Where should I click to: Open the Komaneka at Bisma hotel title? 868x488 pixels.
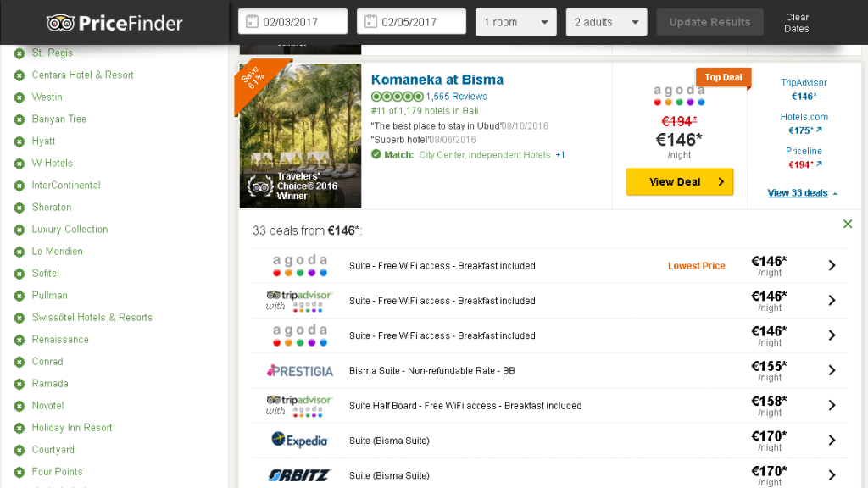click(x=437, y=80)
